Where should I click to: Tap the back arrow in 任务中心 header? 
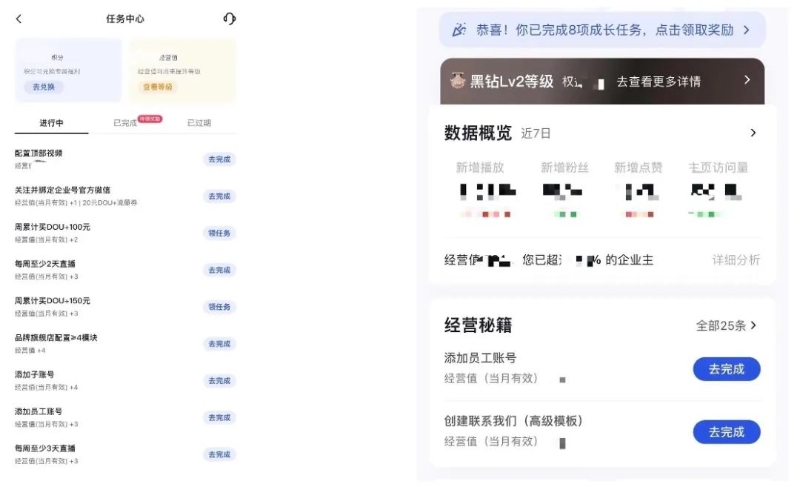19,19
